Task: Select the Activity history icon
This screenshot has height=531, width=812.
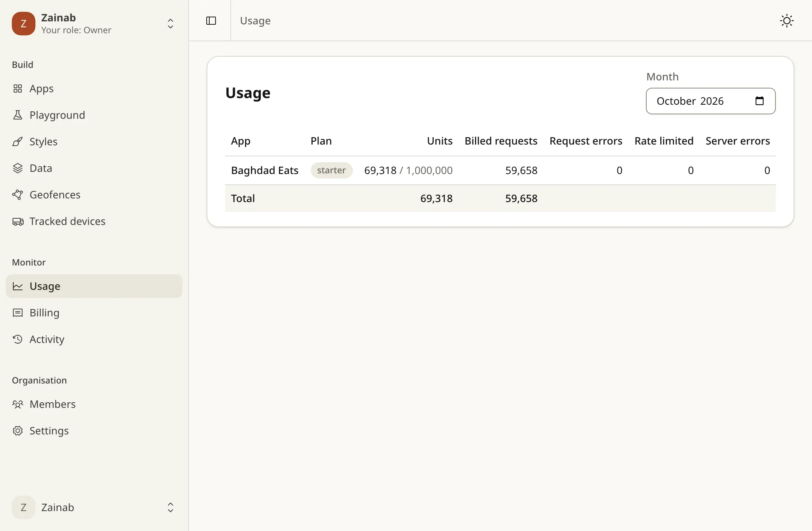Action: pyautogui.click(x=18, y=339)
